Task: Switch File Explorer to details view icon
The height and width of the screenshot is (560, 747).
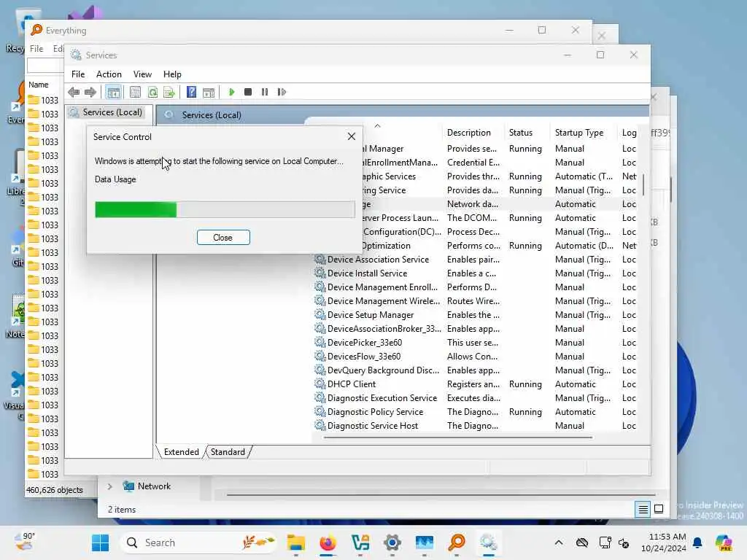Action: click(x=643, y=509)
